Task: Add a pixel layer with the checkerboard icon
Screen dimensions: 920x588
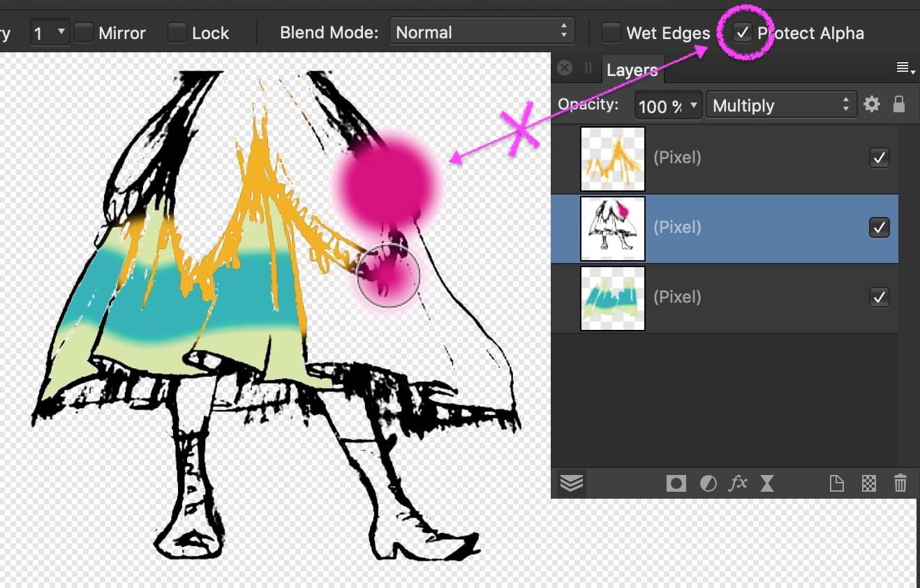Action: pyautogui.click(x=869, y=483)
